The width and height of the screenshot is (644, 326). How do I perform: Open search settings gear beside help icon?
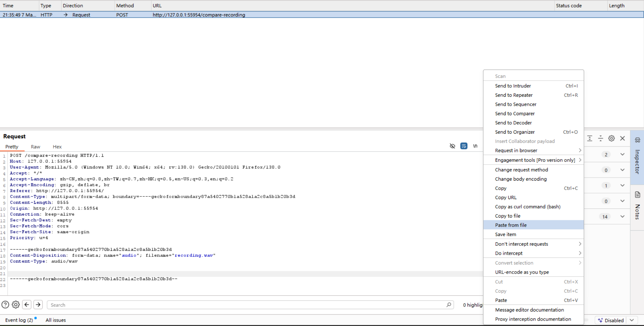[16, 305]
